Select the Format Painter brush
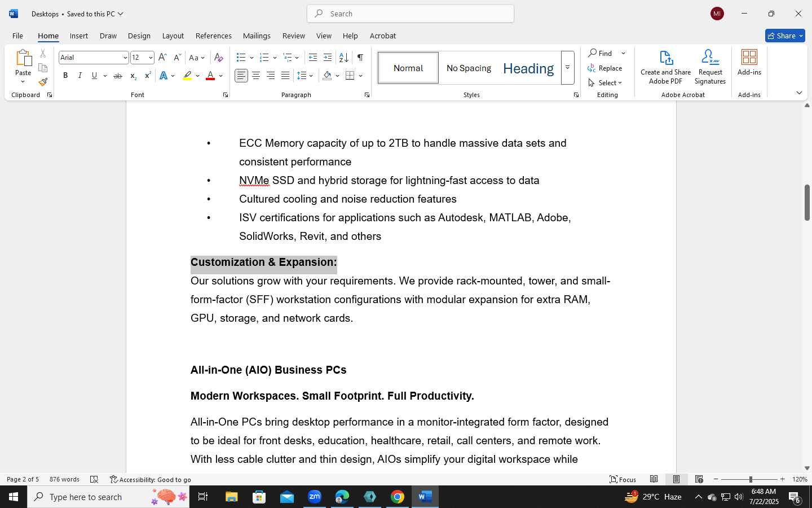812x508 pixels. (43, 82)
